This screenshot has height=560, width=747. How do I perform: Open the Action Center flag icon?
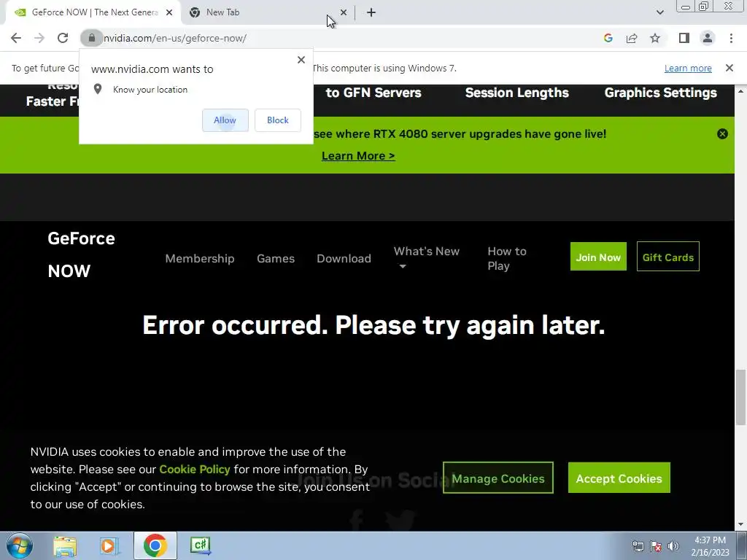(656, 546)
